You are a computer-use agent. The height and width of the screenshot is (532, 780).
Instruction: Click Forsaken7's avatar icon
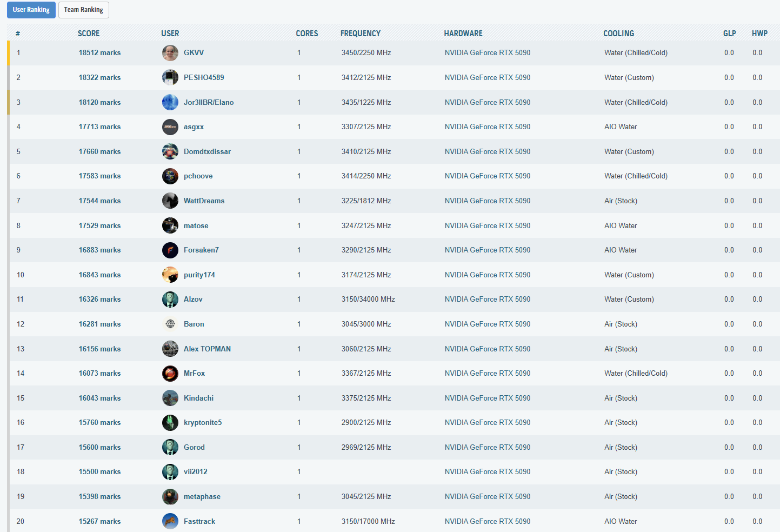point(170,250)
